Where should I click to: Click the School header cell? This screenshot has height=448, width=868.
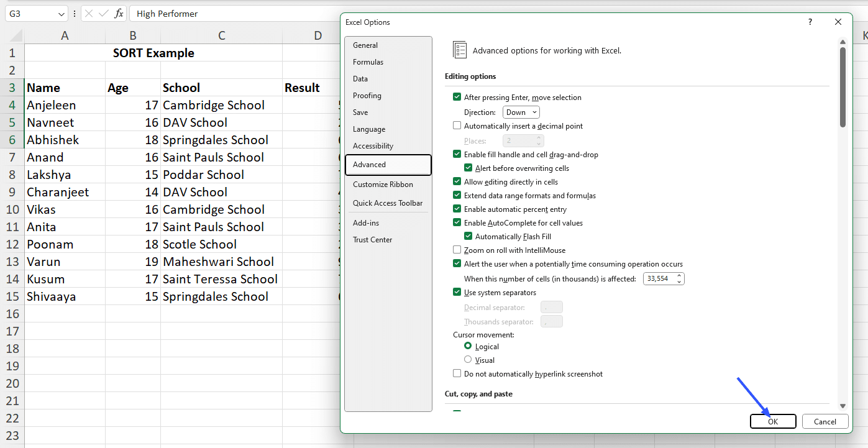coord(222,88)
